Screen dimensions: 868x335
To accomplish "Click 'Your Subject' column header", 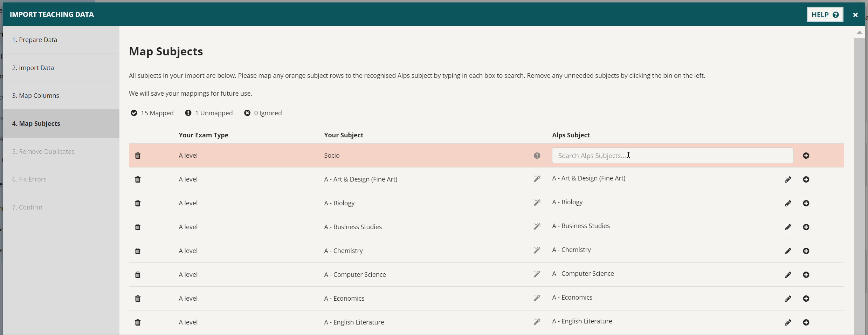I will point(344,135).
